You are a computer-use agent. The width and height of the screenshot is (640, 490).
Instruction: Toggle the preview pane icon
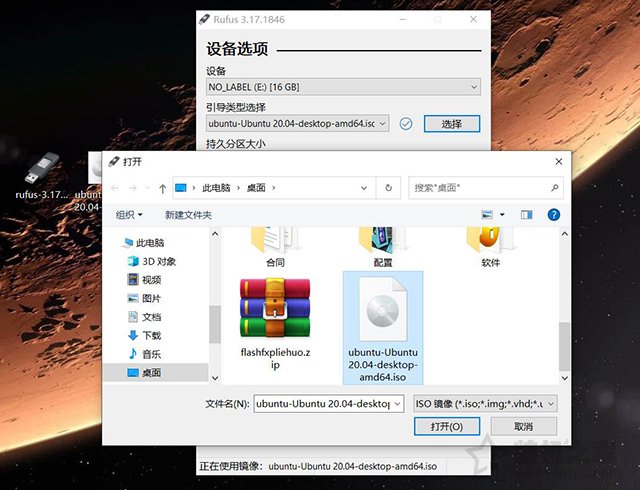point(527,215)
